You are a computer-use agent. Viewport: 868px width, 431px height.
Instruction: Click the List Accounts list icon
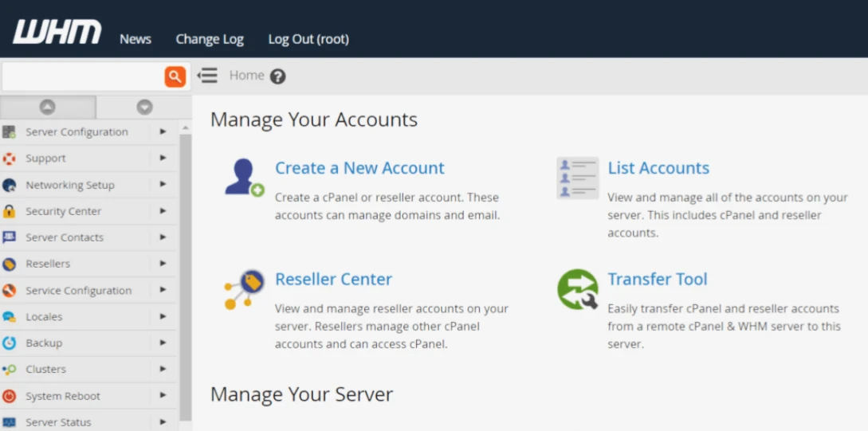(x=577, y=178)
